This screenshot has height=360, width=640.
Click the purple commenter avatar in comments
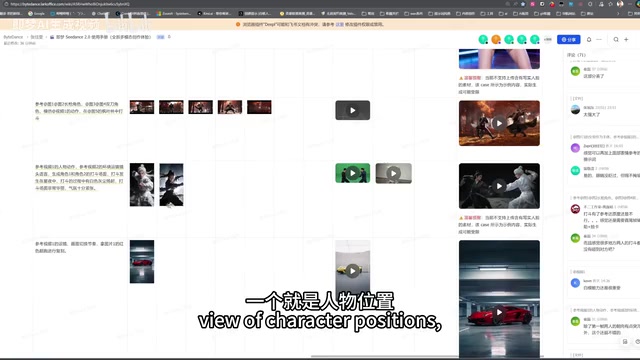click(575, 148)
